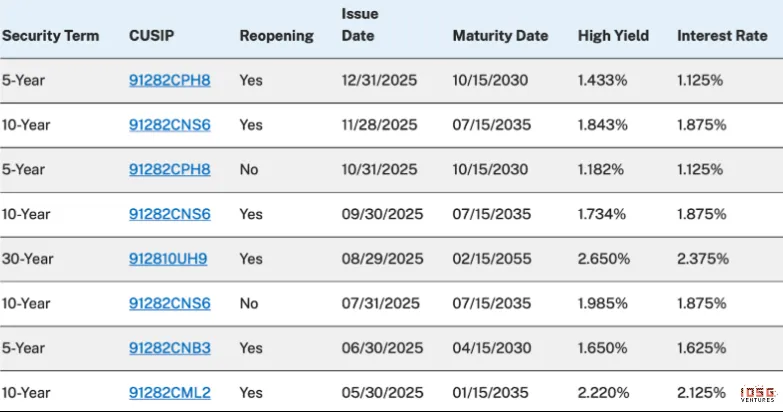
Task: Select the Issue Date column header
Action: click(359, 25)
